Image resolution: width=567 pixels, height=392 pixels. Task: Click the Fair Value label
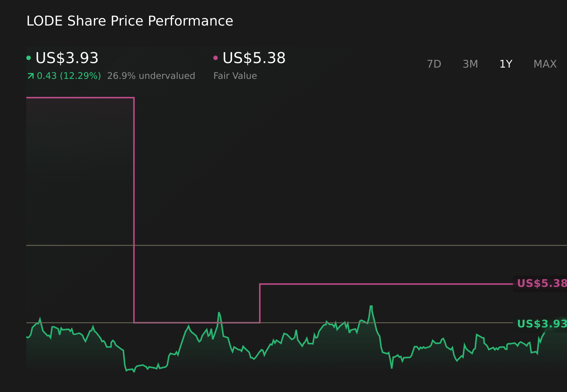point(235,76)
